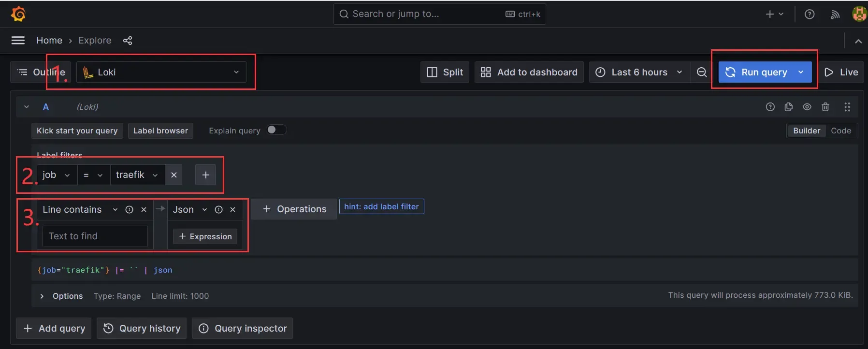868x349 pixels.
Task: Click the query text {job="traefik"}
Action: [x=73, y=270]
